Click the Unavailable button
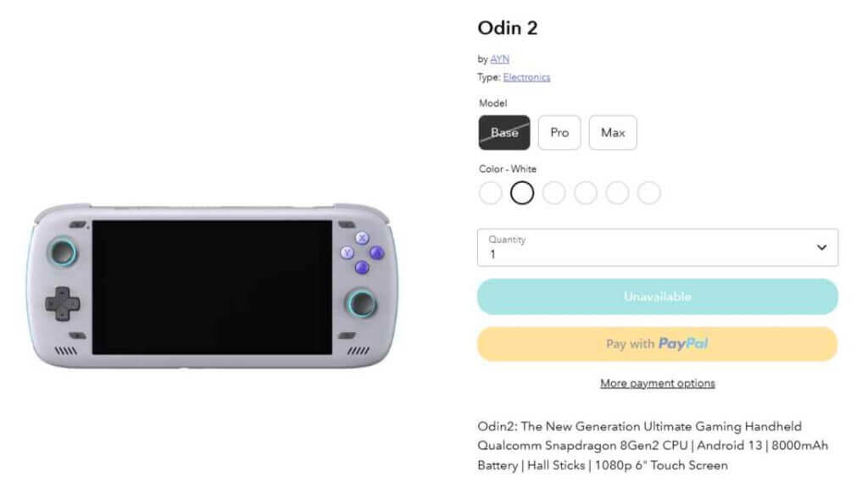Screen dimensions: 868x488 (658, 297)
